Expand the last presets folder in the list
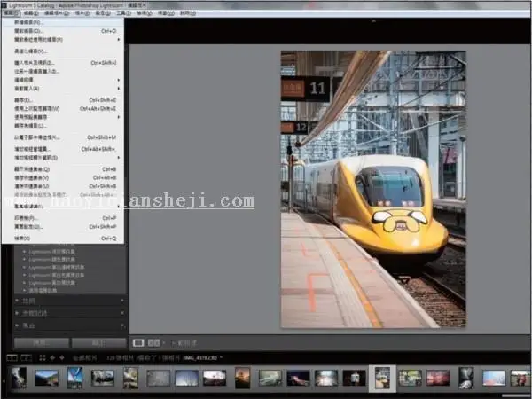 (25, 291)
